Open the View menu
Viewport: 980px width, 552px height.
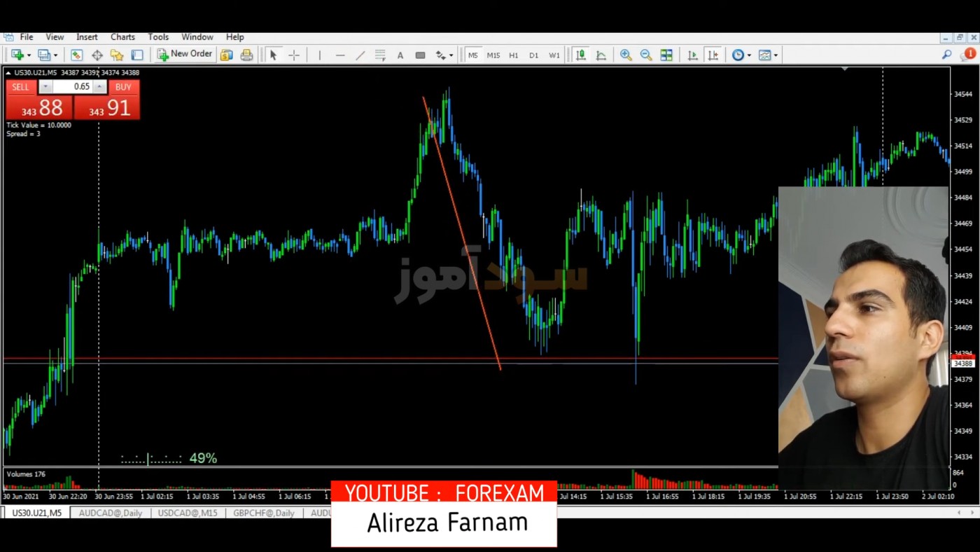coord(55,37)
